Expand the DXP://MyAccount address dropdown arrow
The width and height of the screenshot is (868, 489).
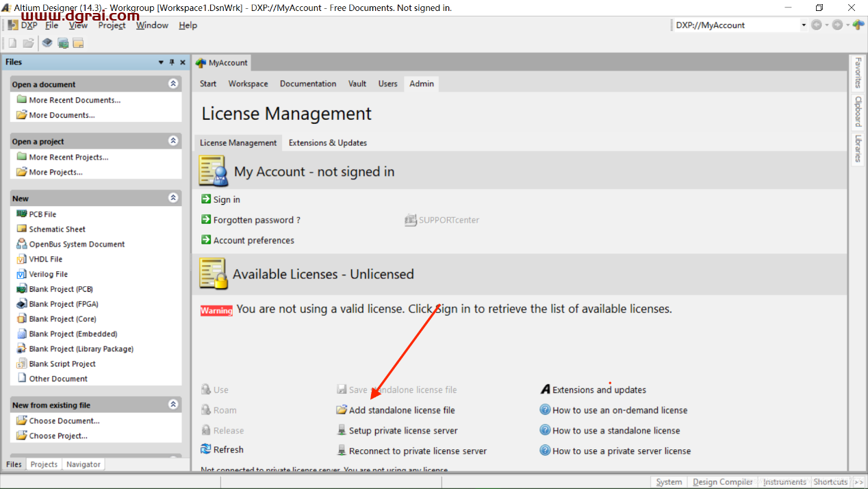click(804, 25)
